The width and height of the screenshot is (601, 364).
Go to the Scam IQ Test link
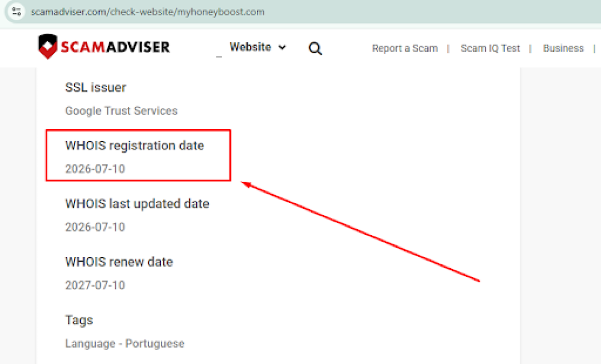pyautogui.click(x=490, y=48)
